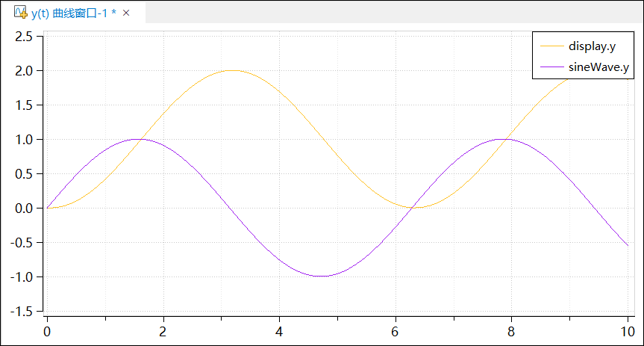Click the curve window icon in the tab
The height and width of the screenshot is (346, 644).
click(x=20, y=13)
